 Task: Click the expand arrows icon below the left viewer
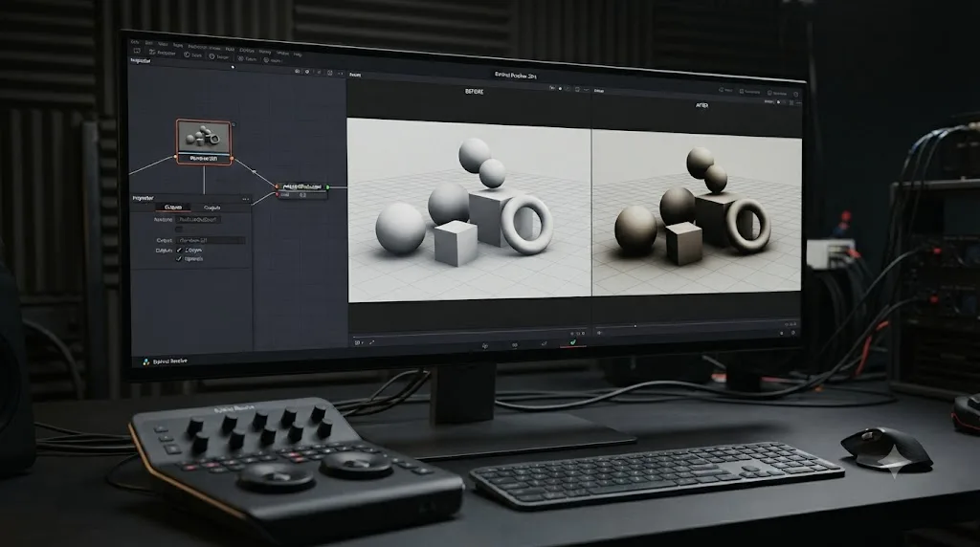tap(372, 342)
